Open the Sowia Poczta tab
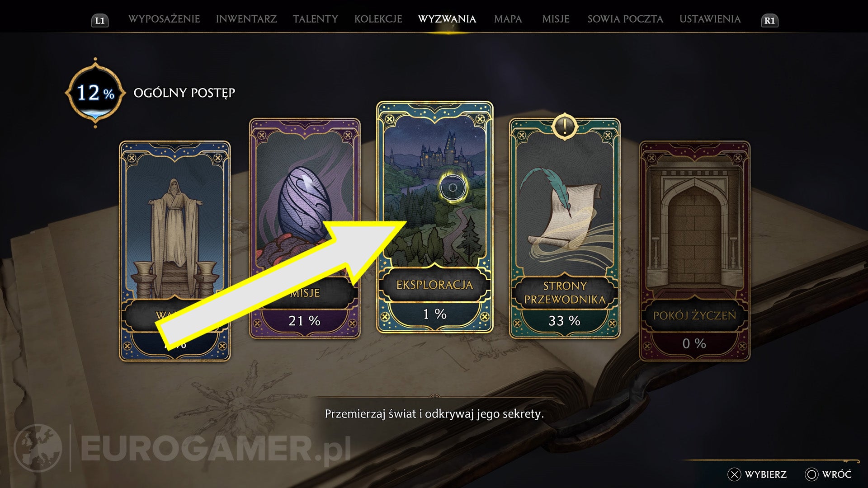Image resolution: width=868 pixels, height=488 pixels. pyautogui.click(x=625, y=19)
